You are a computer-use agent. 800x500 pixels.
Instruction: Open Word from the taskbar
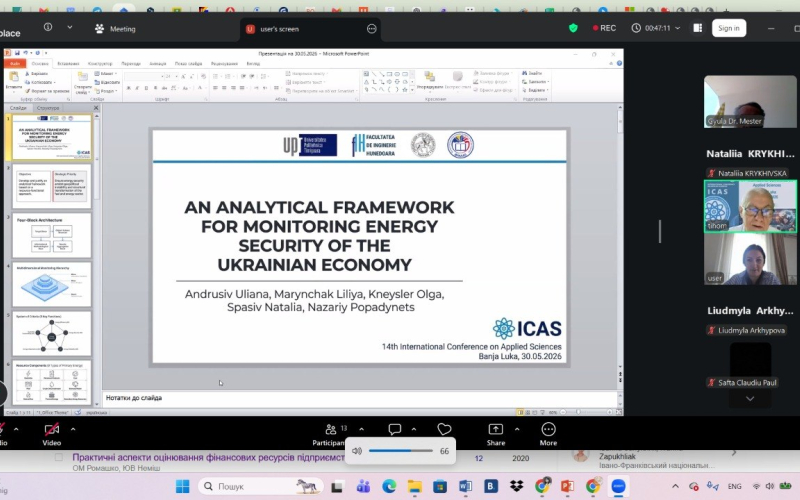[465, 486]
